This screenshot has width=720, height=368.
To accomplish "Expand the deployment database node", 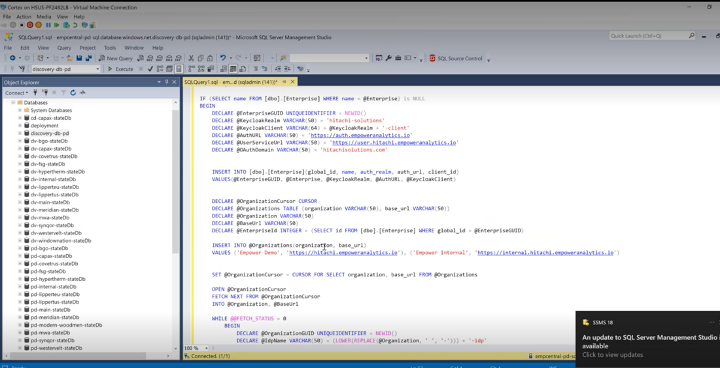I will (20, 125).
